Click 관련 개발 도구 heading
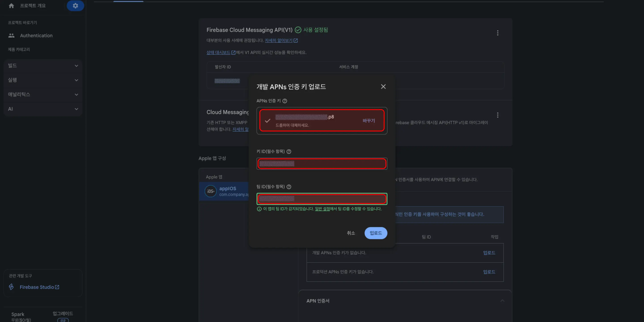The image size is (644, 322). click(20, 276)
